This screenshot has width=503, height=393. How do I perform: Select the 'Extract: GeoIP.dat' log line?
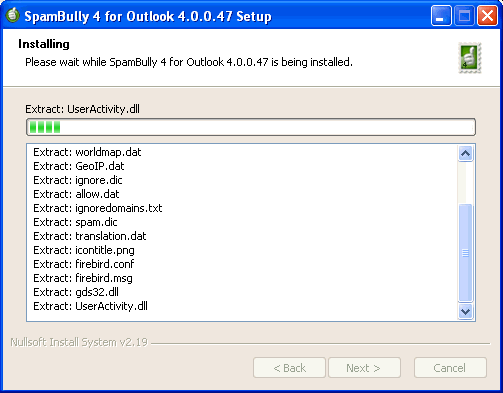point(79,166)
